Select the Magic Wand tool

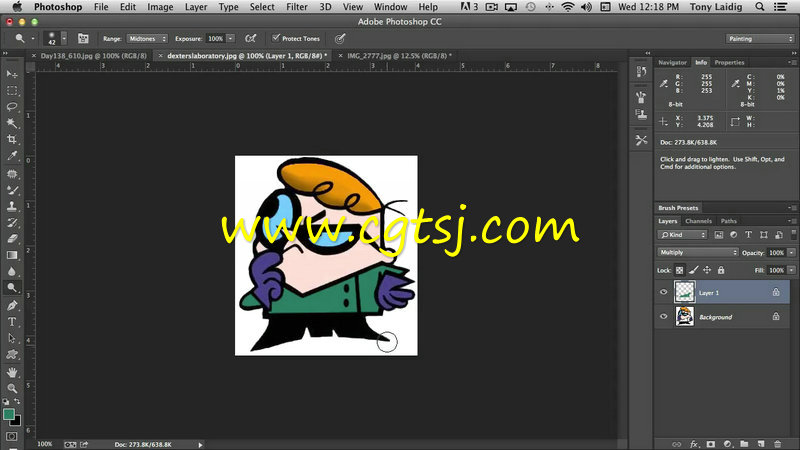point(12,123)
